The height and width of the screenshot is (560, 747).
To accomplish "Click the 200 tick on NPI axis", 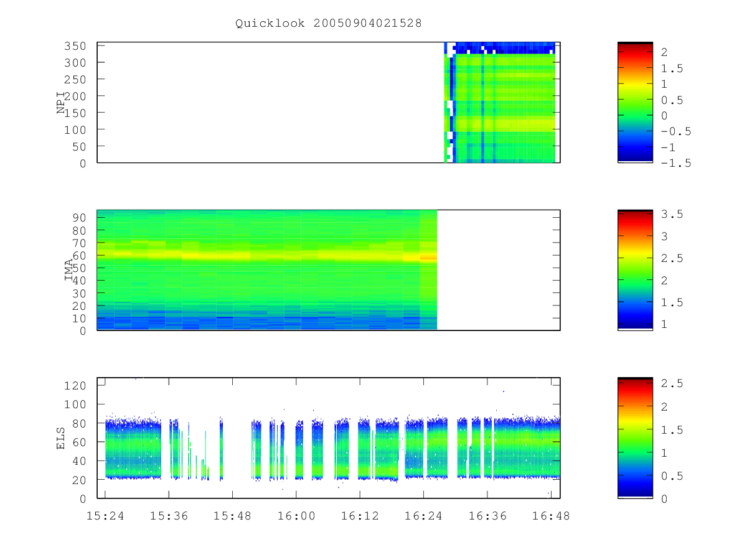I will (75, 96).
